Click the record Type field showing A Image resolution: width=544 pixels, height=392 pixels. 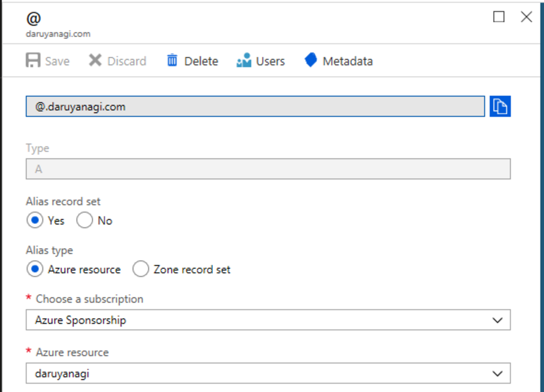(268, 169)
